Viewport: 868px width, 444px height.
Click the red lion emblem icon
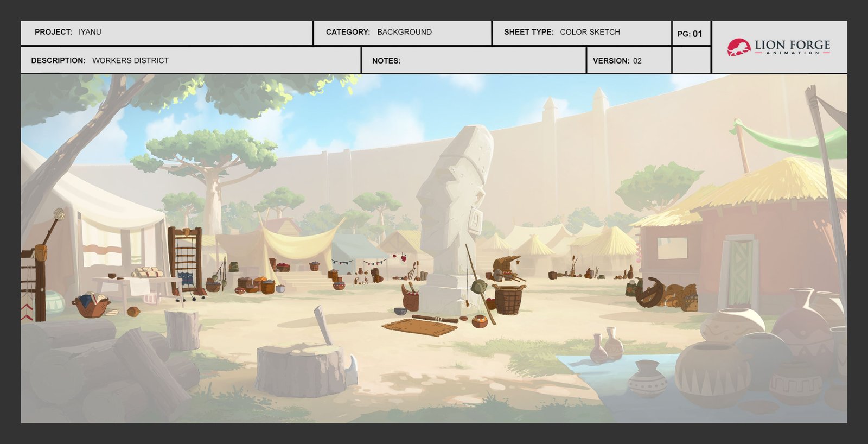[x=738, y=47]
